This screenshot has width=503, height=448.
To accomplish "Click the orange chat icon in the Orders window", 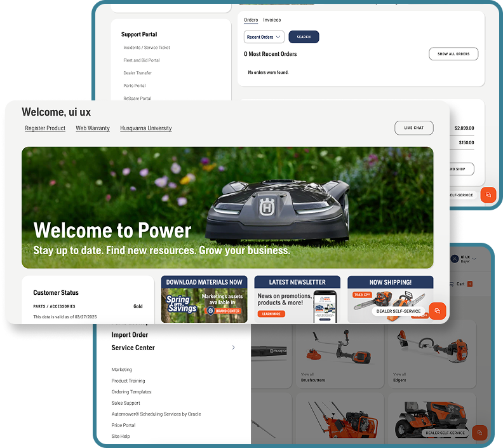I will point(488,195).
